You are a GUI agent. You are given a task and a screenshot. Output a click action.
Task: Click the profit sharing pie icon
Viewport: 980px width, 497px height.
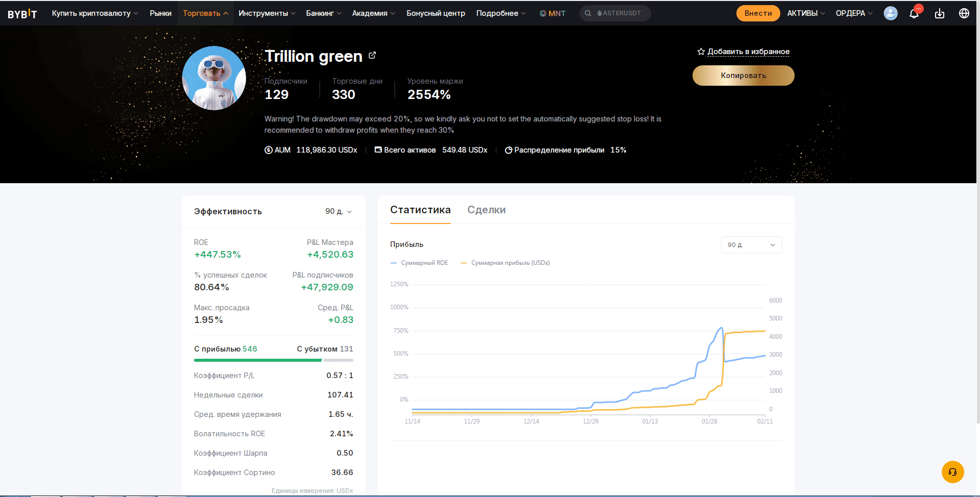509,150
